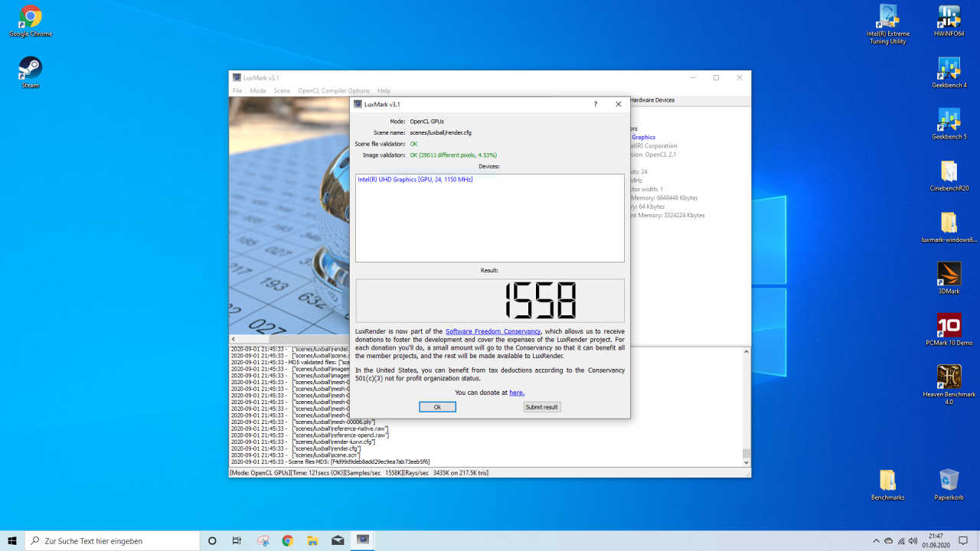980x551 pixels.
Task: Open the notification center icon
Action: (964, 540)
